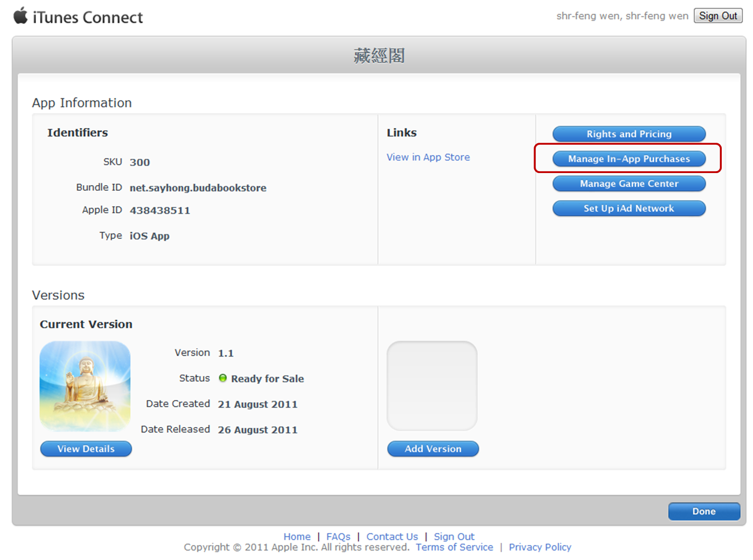Viewport: 753px width, 560px height.
Task: Open Terms of Service link
Action: 454,547
